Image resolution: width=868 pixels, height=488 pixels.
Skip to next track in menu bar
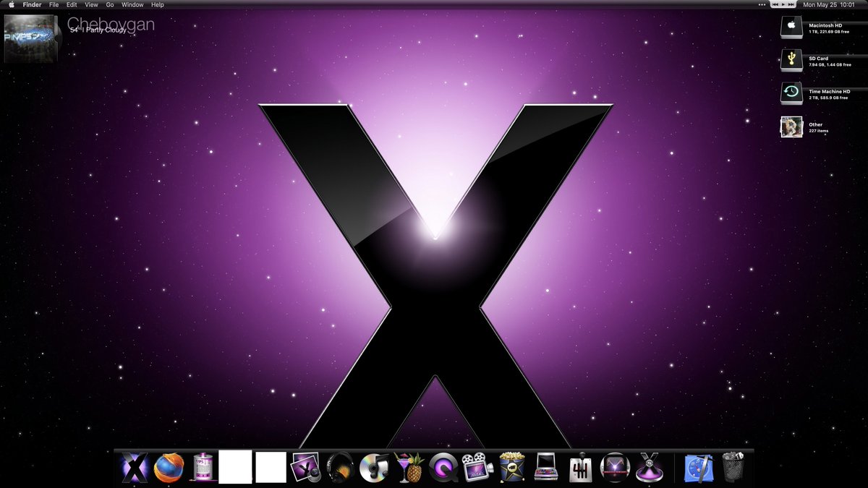pos(791,4)
